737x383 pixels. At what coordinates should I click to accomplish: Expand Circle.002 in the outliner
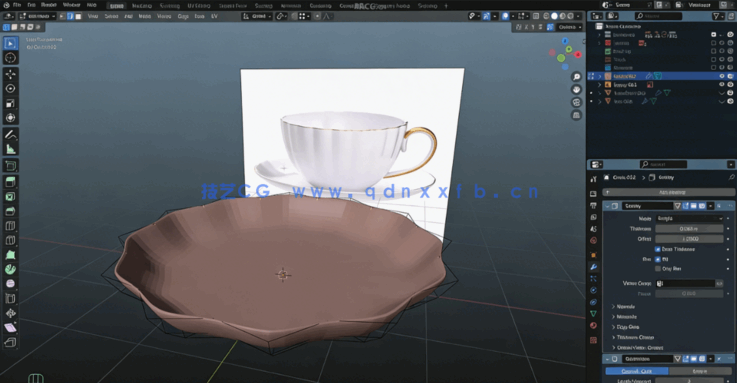[600, 76]
